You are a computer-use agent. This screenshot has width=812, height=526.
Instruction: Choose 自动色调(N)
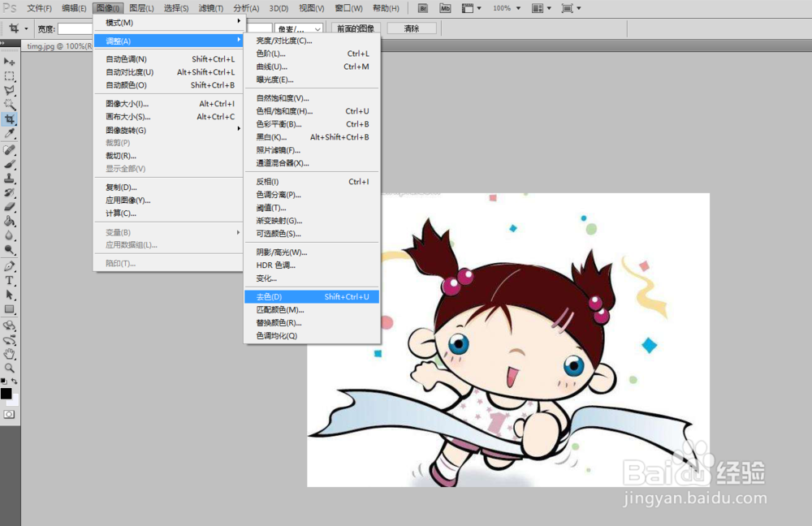[x=169, y=59]
